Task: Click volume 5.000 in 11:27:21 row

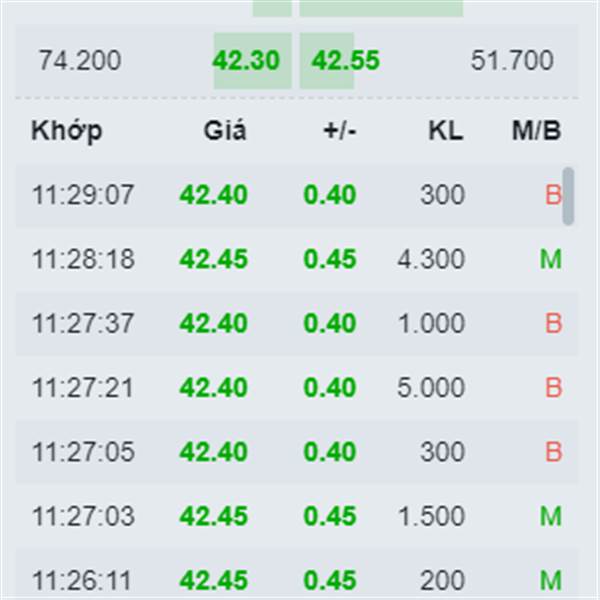Action: [431, 388]
